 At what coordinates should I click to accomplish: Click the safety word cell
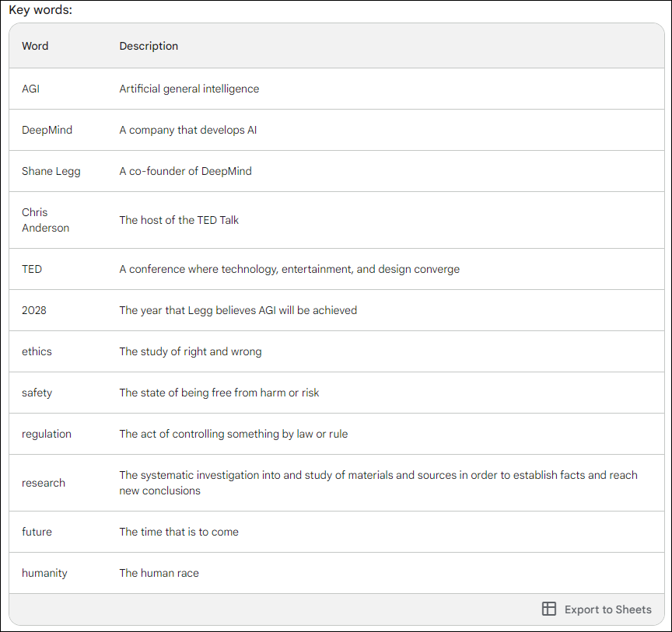(37, 393)
